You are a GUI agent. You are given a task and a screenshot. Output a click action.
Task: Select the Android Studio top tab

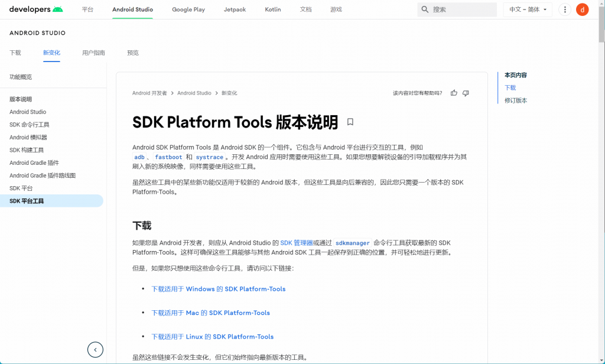coord(133,9)
